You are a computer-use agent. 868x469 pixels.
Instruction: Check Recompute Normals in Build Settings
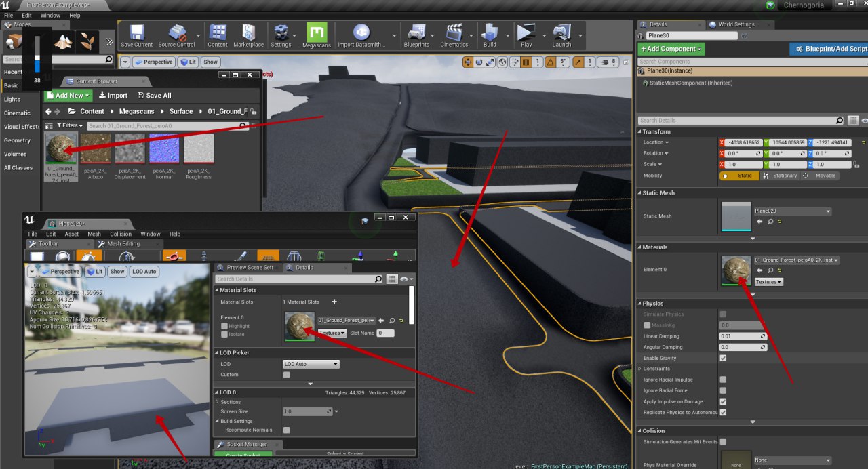[x=286, y=430]
